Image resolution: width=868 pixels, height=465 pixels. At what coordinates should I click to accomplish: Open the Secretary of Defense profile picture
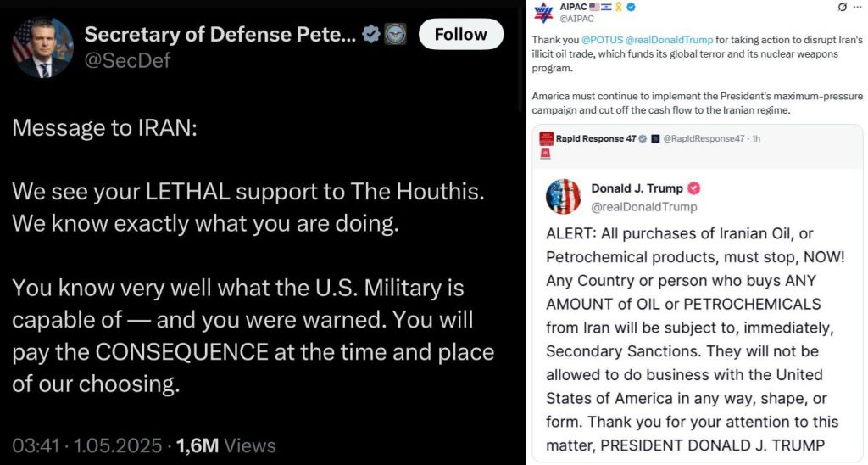click(x=42, y=48)
